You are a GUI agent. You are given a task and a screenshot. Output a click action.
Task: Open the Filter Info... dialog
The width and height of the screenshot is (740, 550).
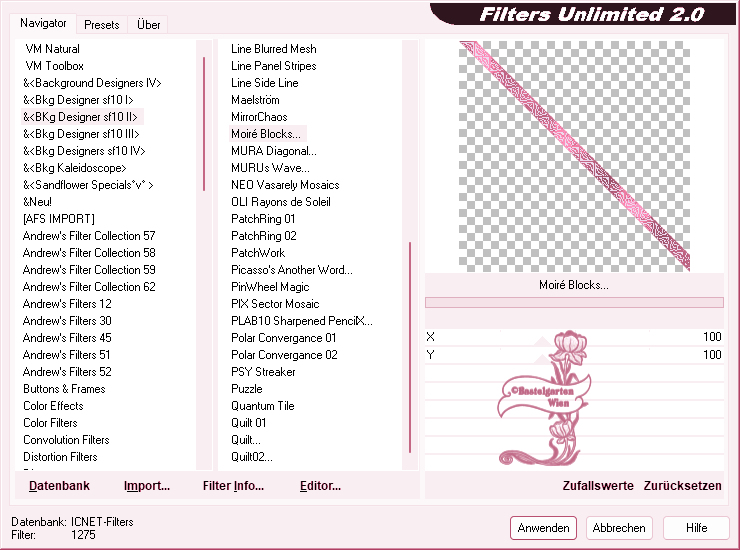point(233,486)
